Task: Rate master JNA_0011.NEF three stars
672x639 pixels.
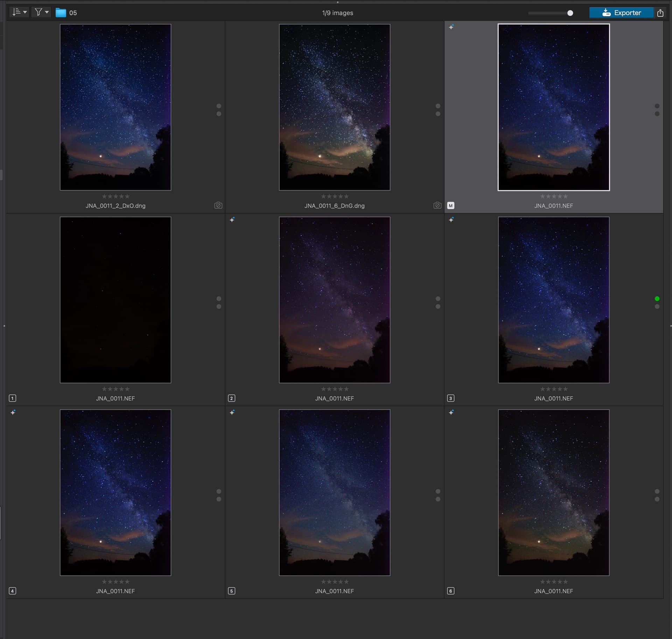Action: click(554, 196)
